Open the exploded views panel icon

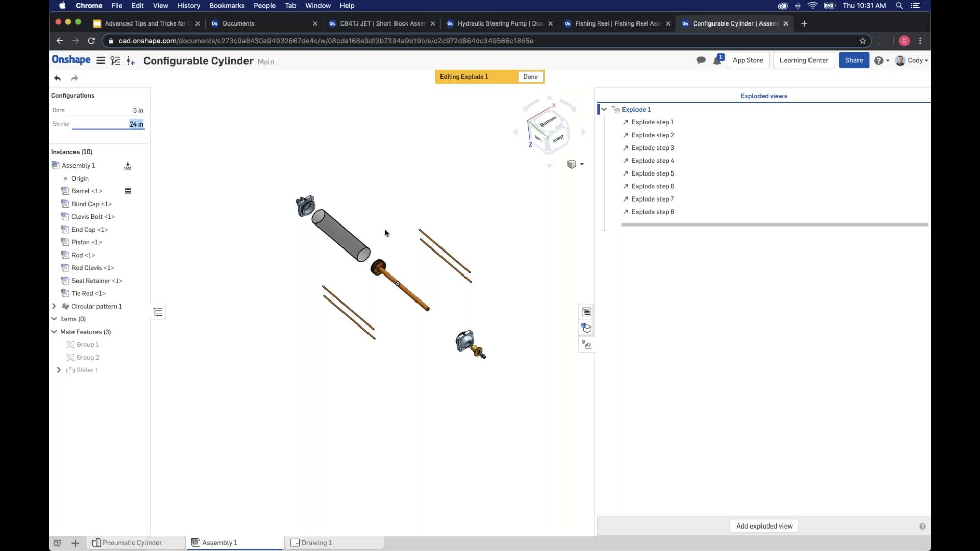[586, 345]
